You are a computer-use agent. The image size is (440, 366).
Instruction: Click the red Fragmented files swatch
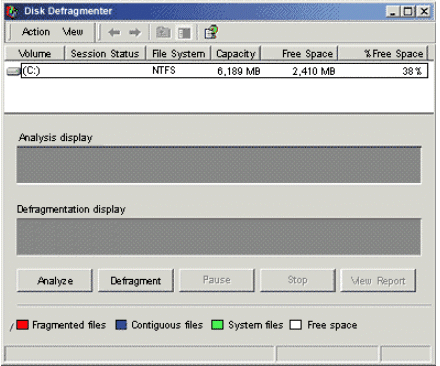pos(22,325)
